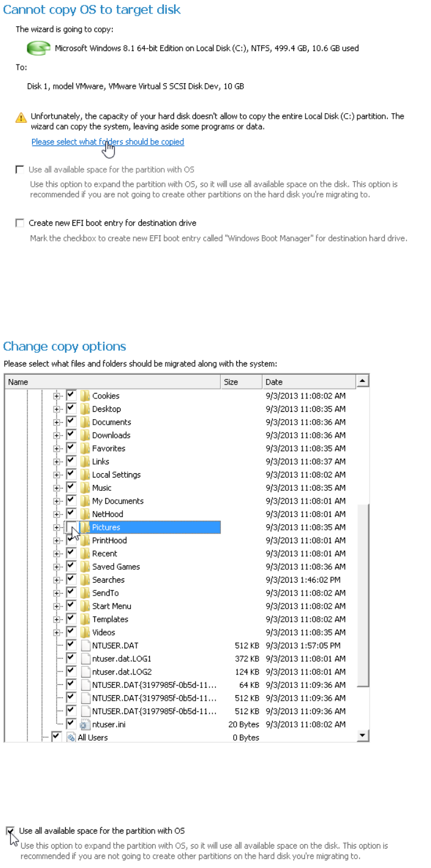Expand the Searches folder tree node
431x868 pixels.
point(57,580)
